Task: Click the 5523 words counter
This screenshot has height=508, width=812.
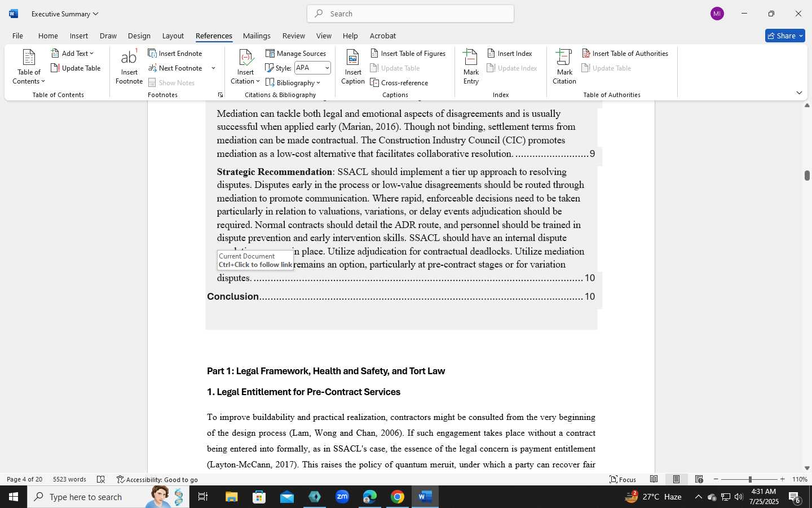Action: click(x=69, y=479)
